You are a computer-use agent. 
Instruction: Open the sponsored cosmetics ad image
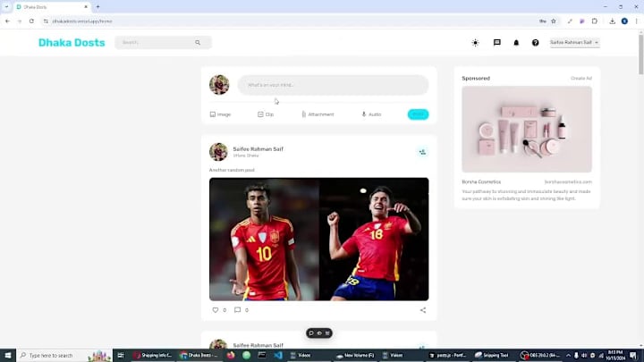(x=527, y=130)
